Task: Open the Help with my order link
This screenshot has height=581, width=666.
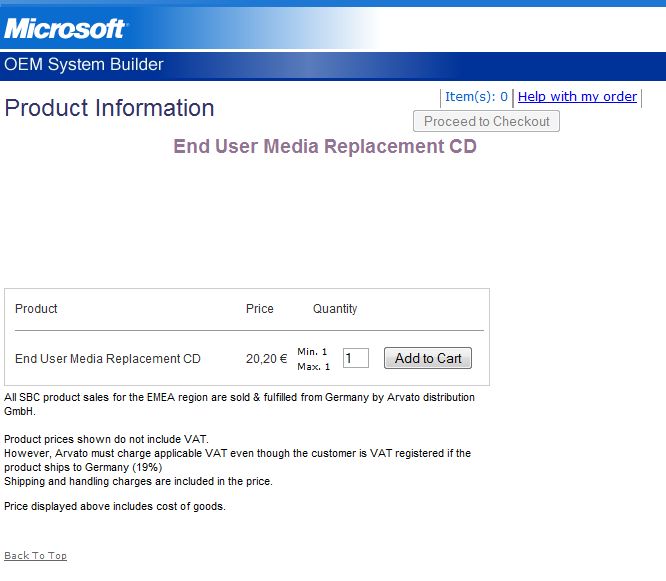Action: tap(577, 97)
